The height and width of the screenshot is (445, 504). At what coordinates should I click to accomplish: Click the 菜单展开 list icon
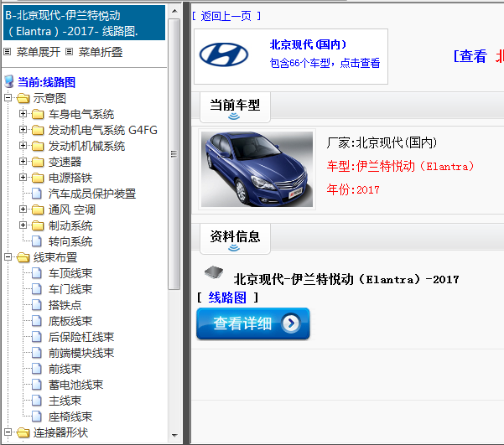(8, 52)
